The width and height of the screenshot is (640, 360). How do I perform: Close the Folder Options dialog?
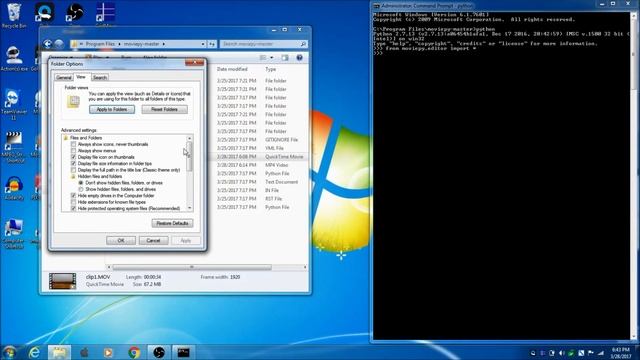[x=194, y=63]
